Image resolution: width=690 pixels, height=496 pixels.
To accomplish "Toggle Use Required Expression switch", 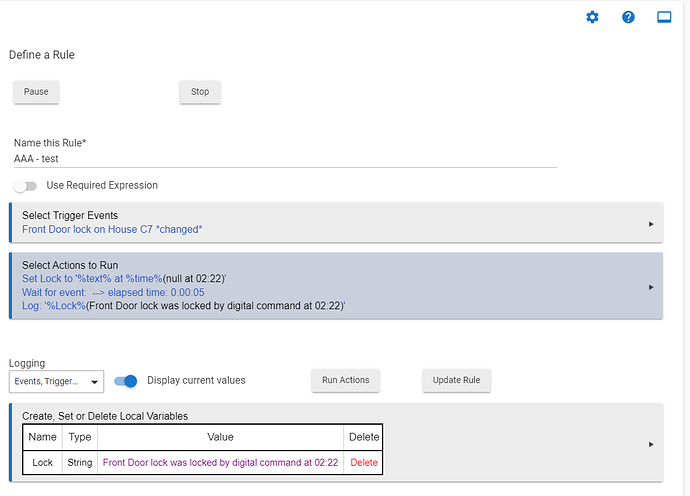I will [x=25, y=185].
